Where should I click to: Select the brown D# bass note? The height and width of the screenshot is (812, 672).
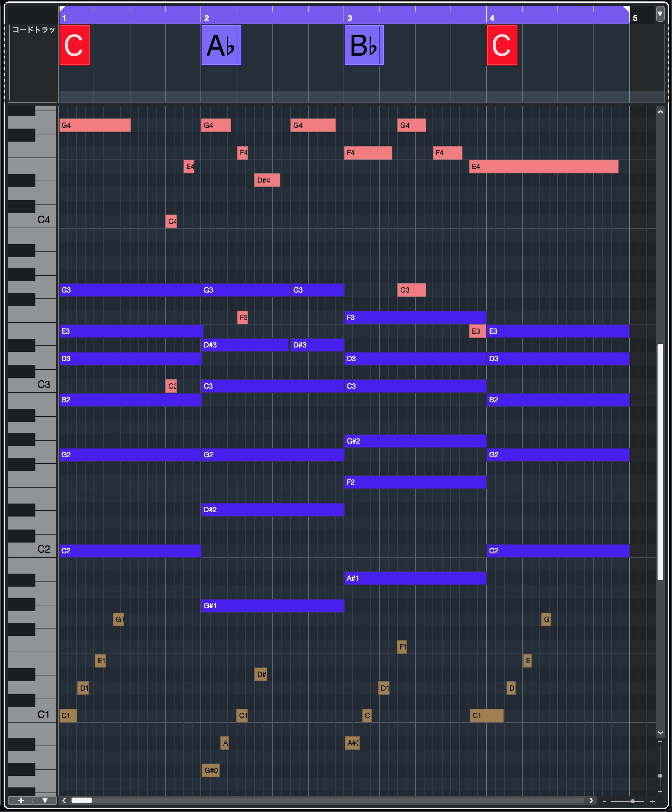(261, 674)
